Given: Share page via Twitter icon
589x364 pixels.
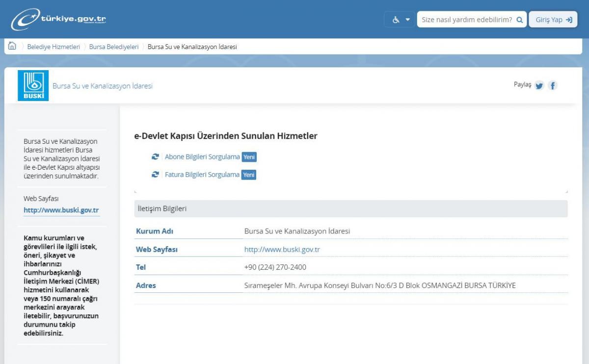Looking at the screenshot, I should pos(539,85).
